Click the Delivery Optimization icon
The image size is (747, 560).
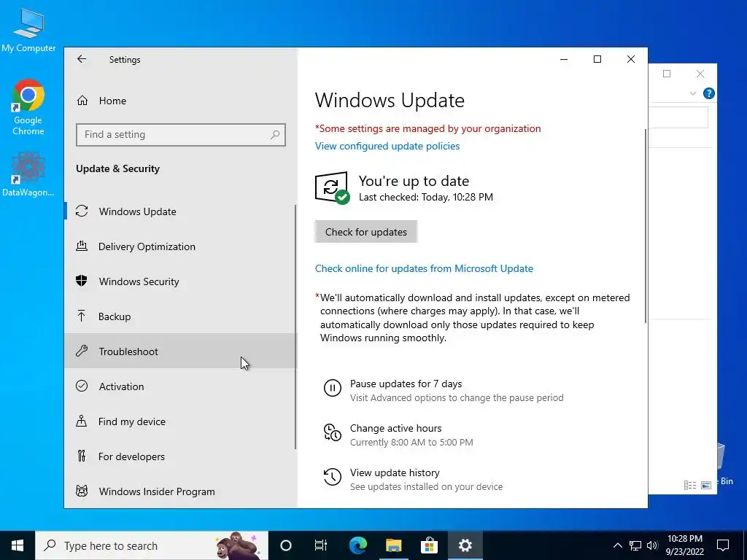82,246
